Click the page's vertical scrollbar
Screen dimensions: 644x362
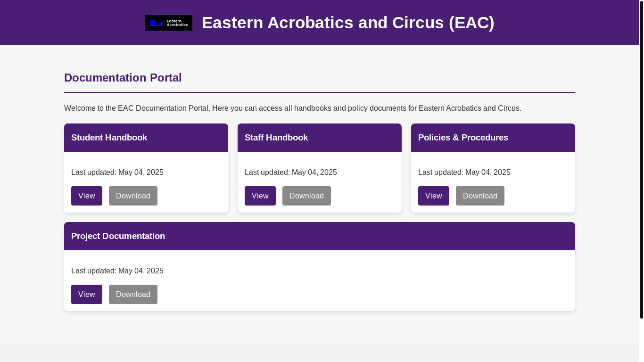pos(642,159)
